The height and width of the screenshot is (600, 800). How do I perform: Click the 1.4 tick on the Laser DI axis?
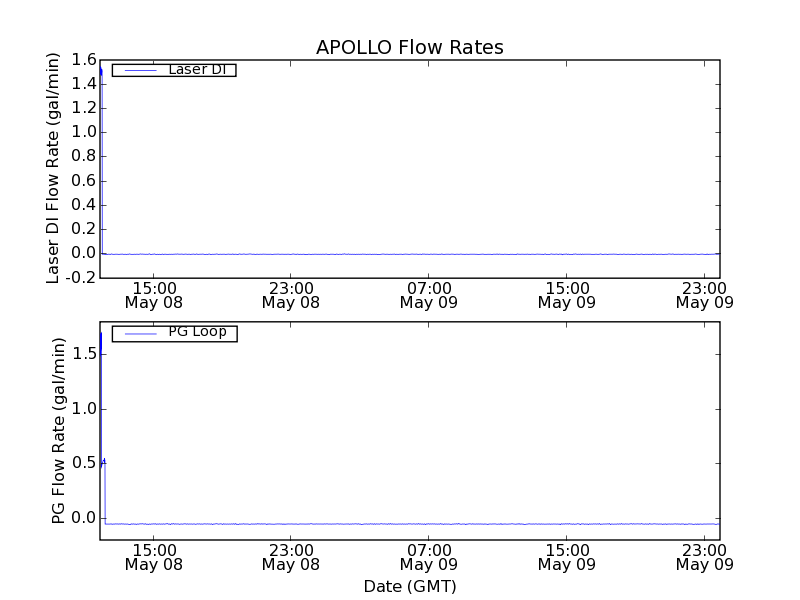(x=84, y=84)
